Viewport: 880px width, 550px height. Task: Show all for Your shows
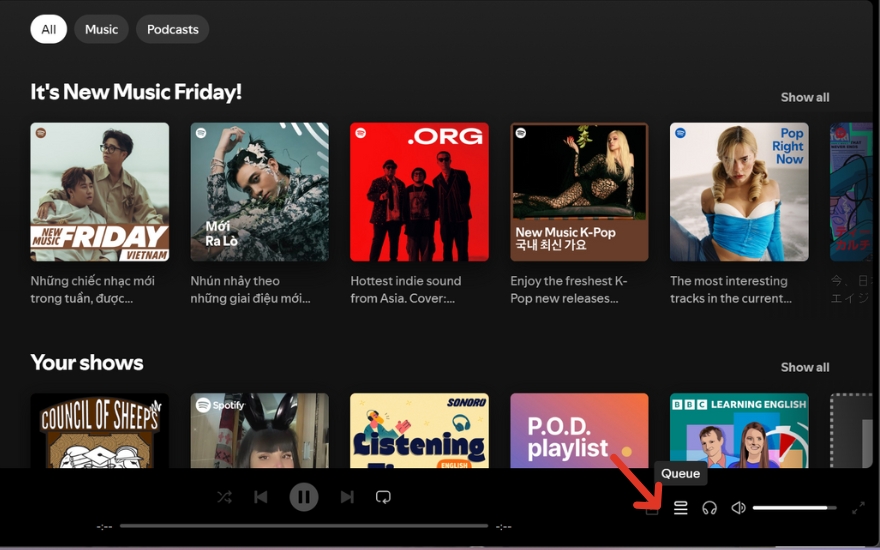point(805,367)
